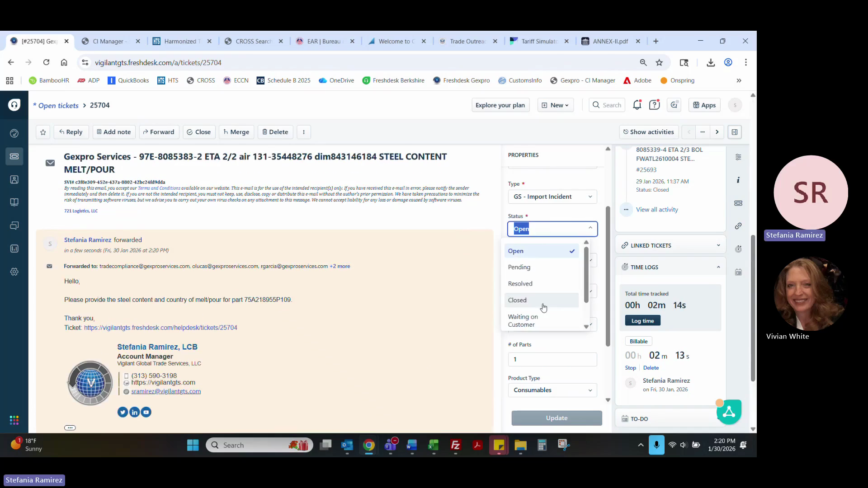Click the status dropdown list scrollbar
The width and height of the screenshot is (868, 488).
[x=586, y=276]
